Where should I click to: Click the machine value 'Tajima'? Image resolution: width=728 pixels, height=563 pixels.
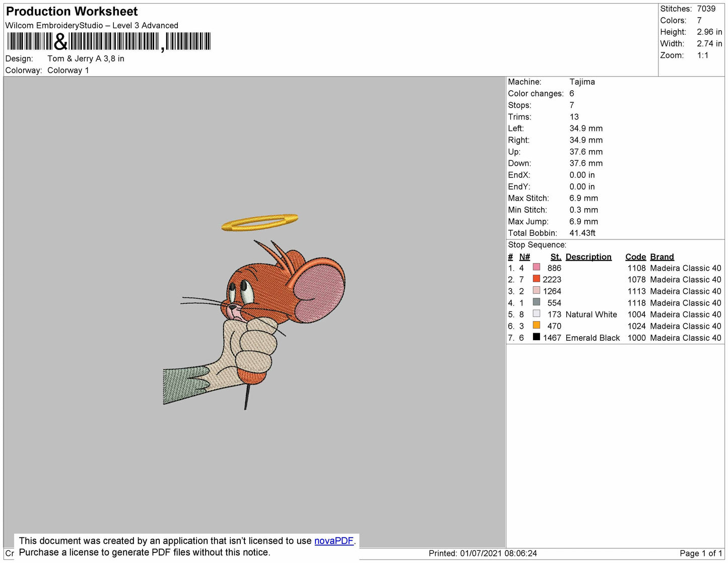point(582,82)
